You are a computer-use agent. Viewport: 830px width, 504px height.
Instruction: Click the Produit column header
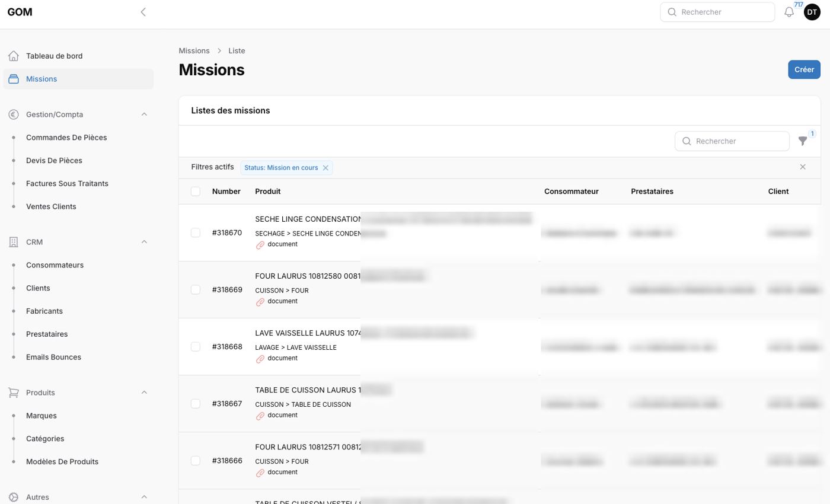pos(268,192)
